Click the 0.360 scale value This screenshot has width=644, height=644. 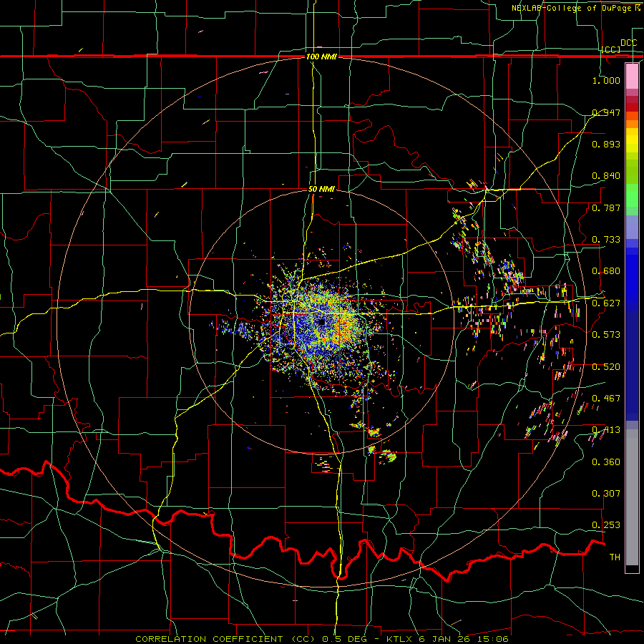tap(606, 462)
